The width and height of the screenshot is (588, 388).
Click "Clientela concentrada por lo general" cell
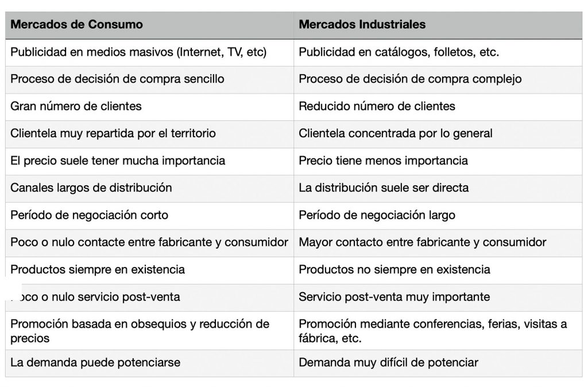tap(396, 134)
